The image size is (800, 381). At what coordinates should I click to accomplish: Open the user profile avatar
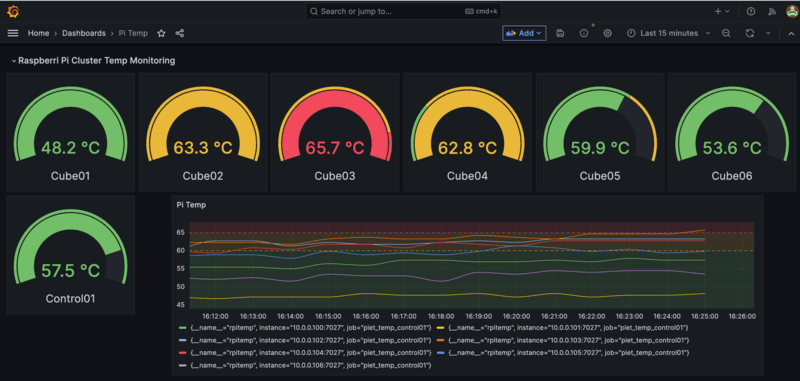(x=792, y=11)
